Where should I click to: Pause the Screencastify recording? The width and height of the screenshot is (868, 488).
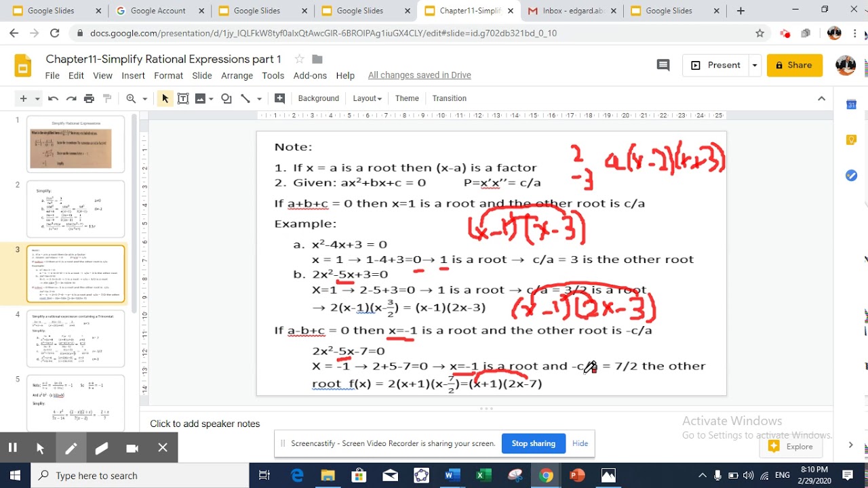coord(12,447)
